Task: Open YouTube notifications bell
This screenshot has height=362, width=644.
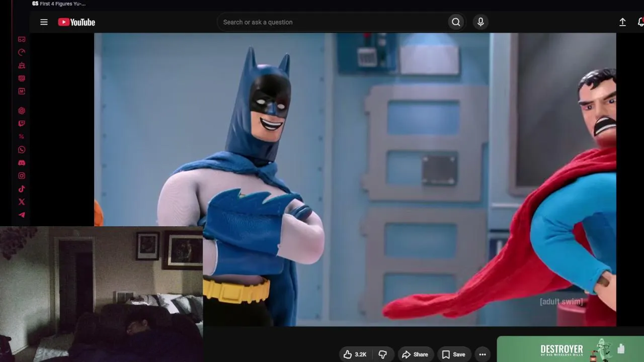Action: 640,22
